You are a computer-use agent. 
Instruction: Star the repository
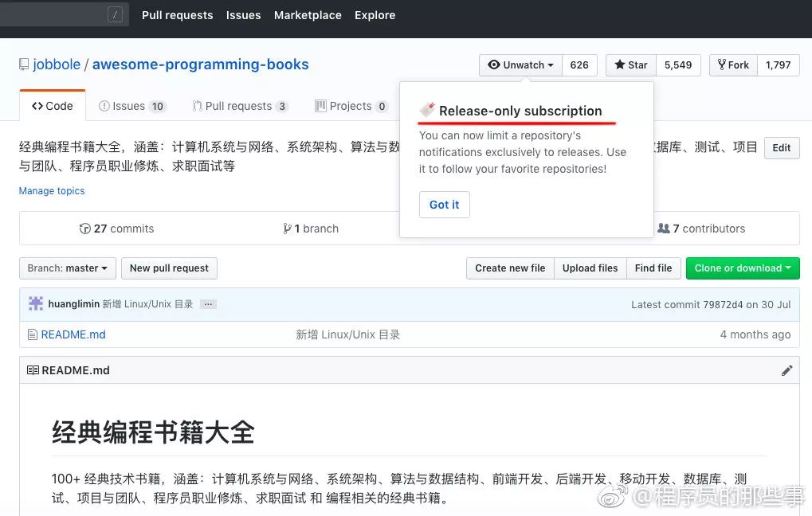(631, 65)
